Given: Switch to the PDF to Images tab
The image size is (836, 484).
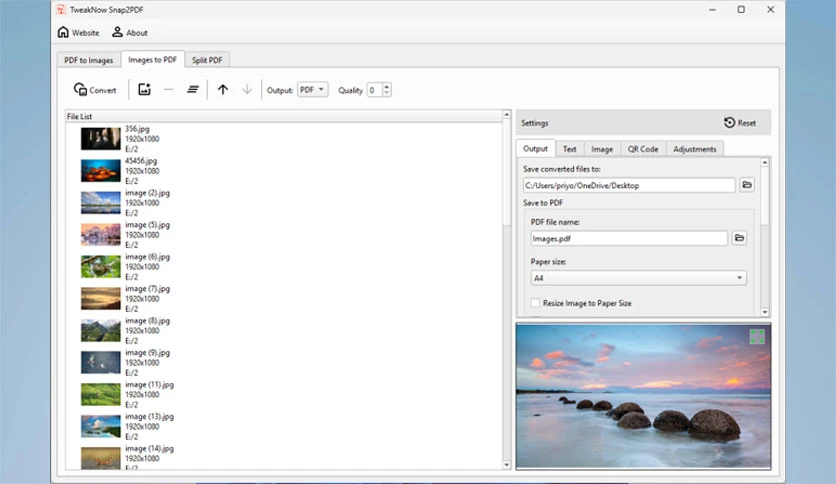Looking at the screenshot, I should click(x=89, y=60).
